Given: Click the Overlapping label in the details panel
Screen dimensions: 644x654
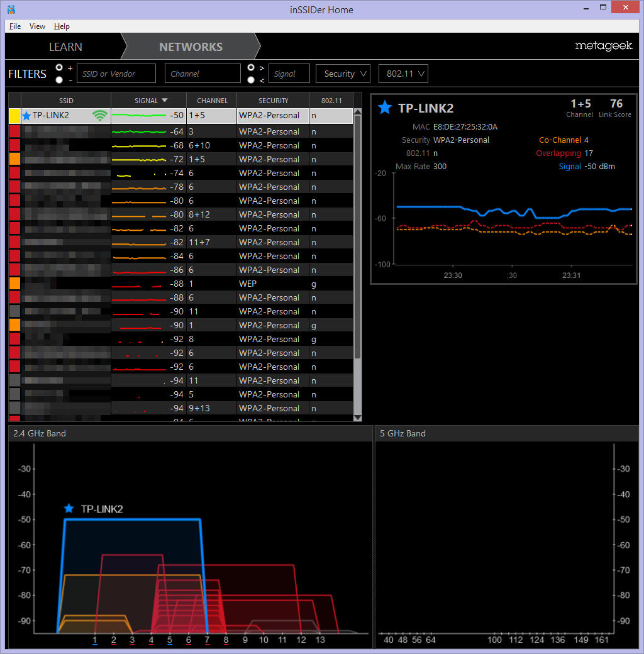Looking at the screenshot, I should [x=558, y=153].
